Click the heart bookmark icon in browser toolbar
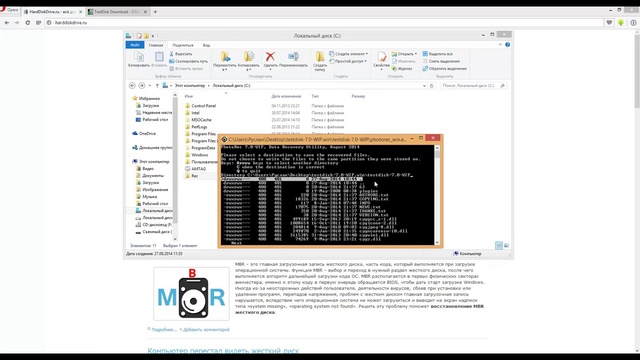The height and width of the screenshot is (360, 640). 609,23
